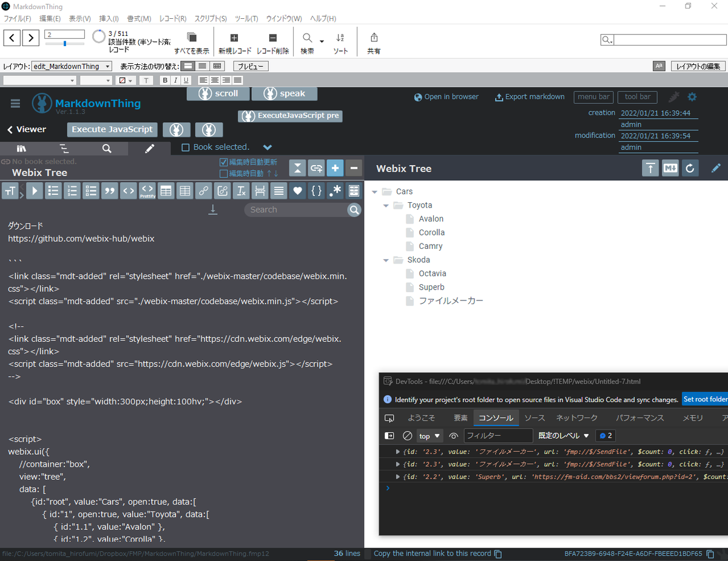The height and width of the screenshot is (561, 728).
Task: Jump to top in Webix Tree viewer
Action: 651,168
